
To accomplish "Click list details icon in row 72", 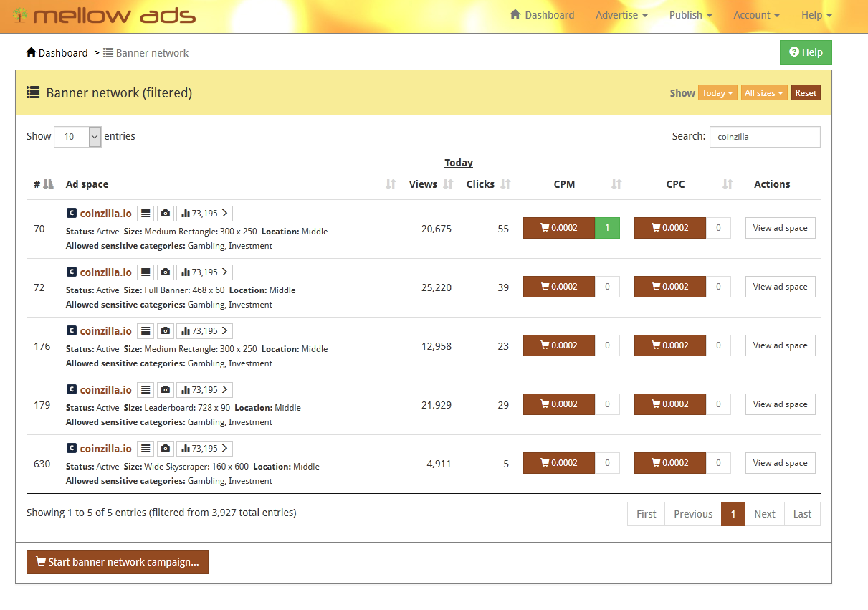I will [x=146, y=272].
